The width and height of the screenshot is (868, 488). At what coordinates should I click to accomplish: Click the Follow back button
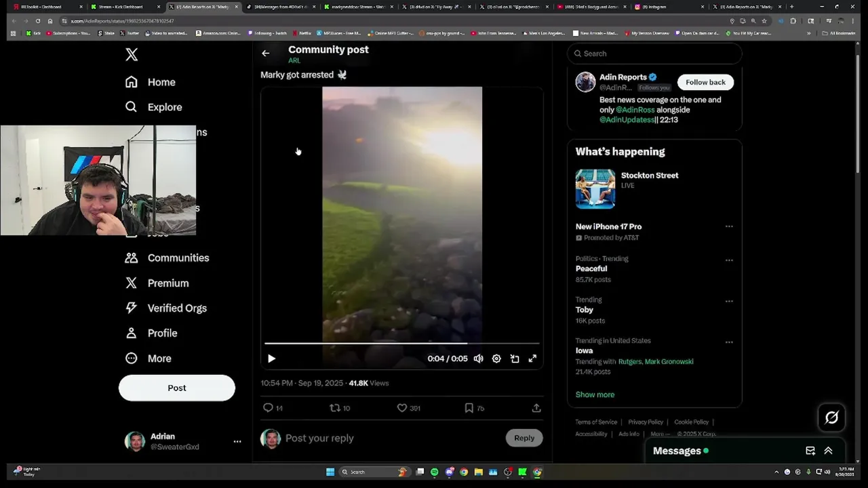pos(705,82)
